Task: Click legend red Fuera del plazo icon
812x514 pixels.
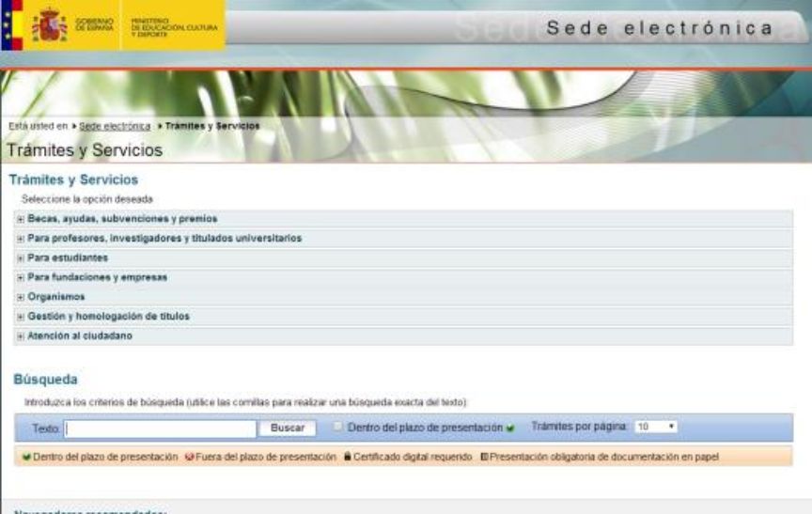Action: tap(190, 457)
